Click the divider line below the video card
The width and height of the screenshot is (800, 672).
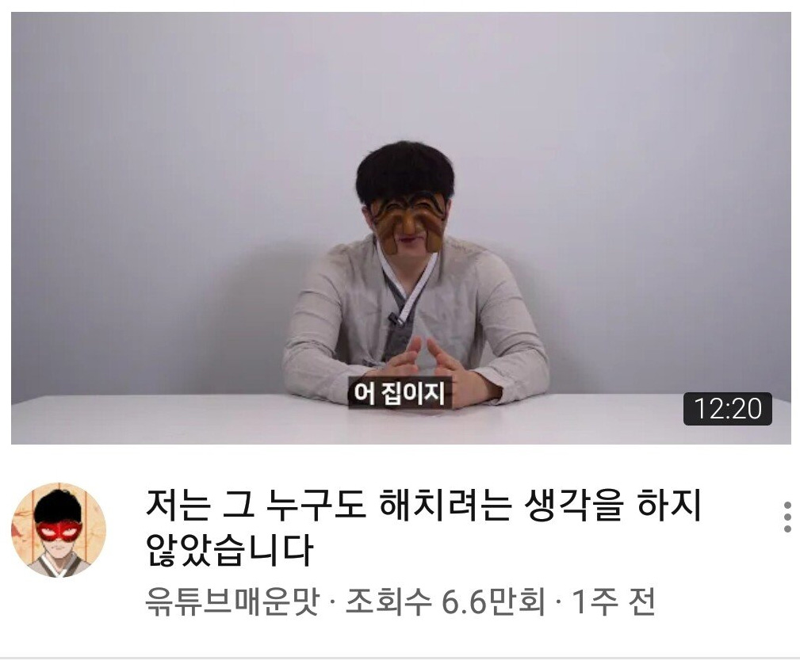pos(400,659)
